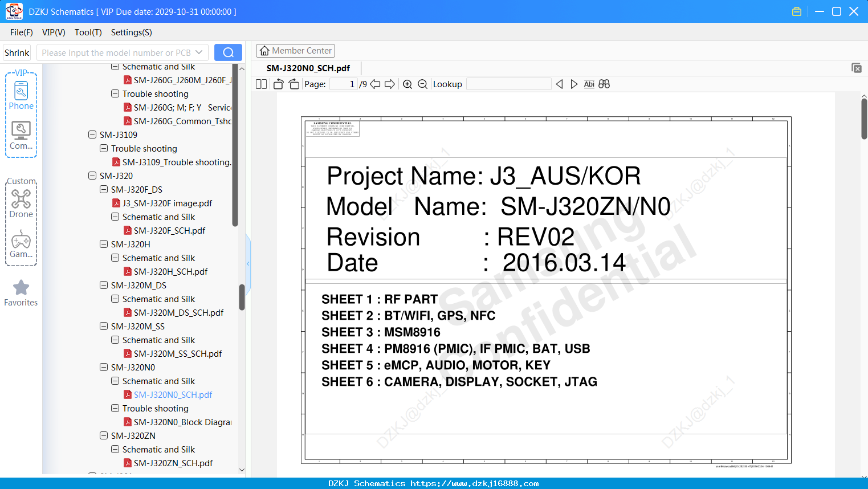Zoom in on the schematic
Image resolution: width=868 pixels, height=489 pixels.
coord(407,84)
